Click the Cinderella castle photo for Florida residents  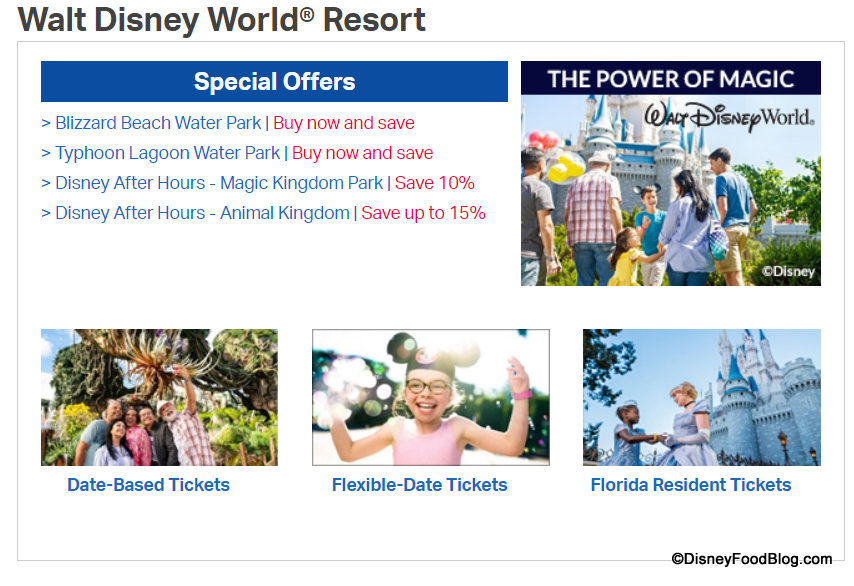click(701, 397)
